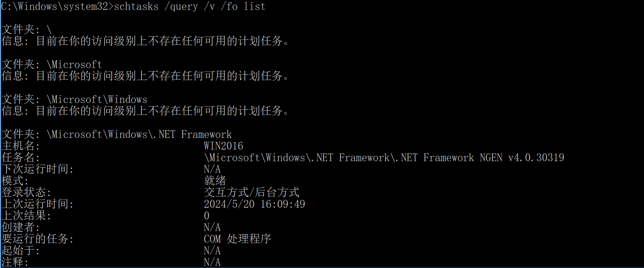
Task: Click the '主机名:' label
Action: pyautogui.click(x=20, y=146)
